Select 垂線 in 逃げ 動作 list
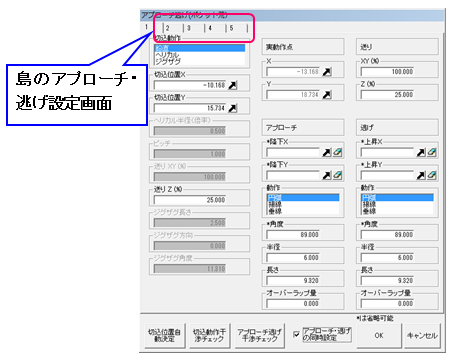Image resolution: width=450 pixels, height=360 pixels. coord(397,211)
